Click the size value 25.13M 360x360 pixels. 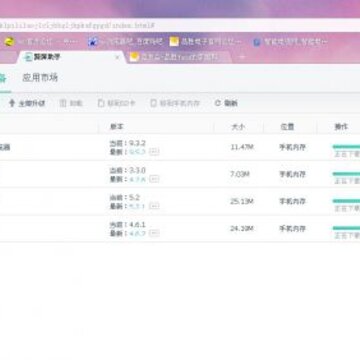(242, 201)
